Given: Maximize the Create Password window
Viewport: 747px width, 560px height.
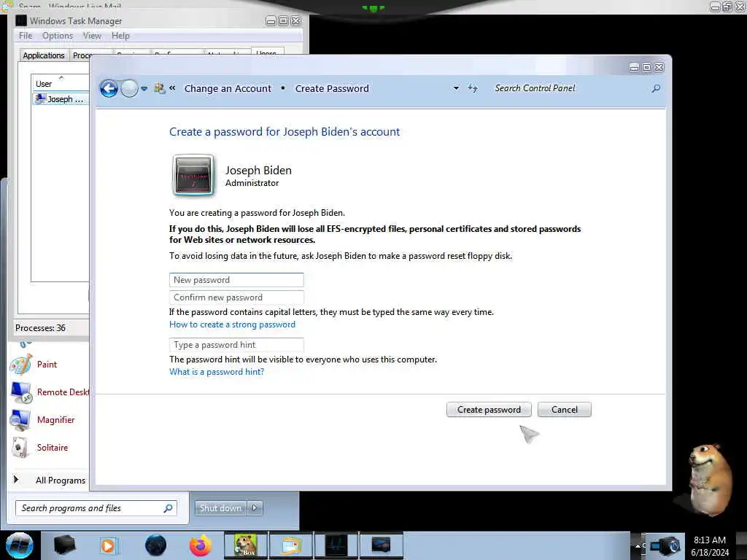Looking at the screenshot, I should click(646, 68).
